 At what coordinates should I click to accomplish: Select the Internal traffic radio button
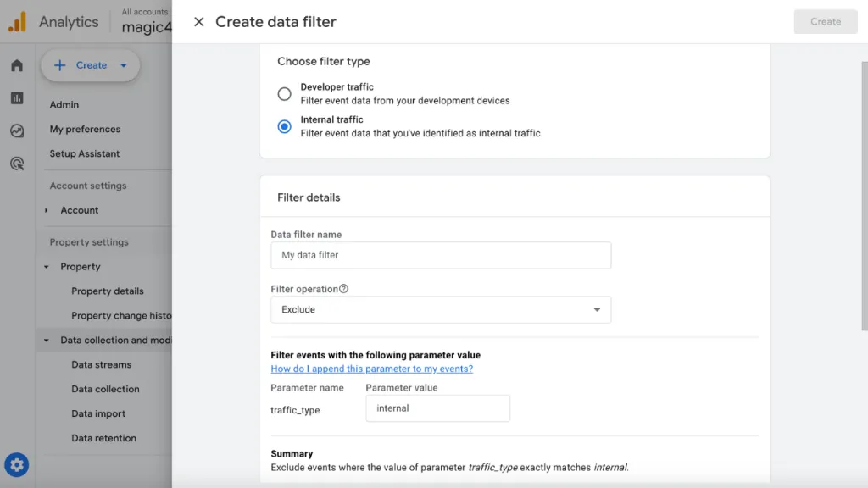pyautogui.click(x=284, y=127)
